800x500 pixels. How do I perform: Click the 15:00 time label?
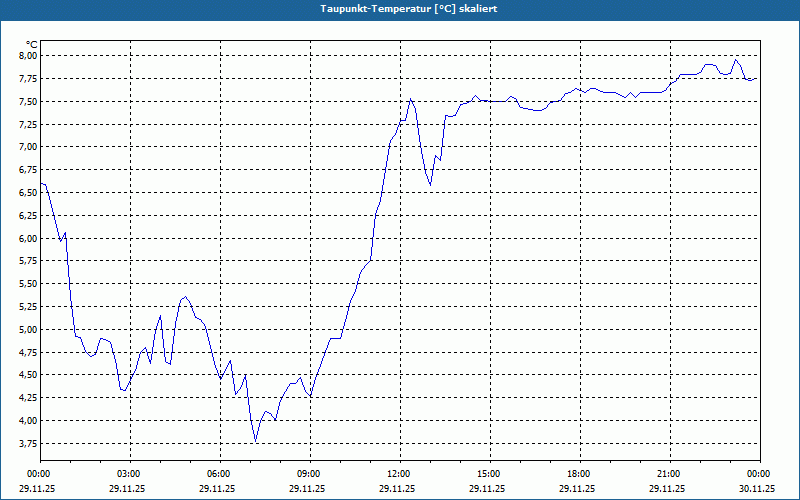click(491, 474)
